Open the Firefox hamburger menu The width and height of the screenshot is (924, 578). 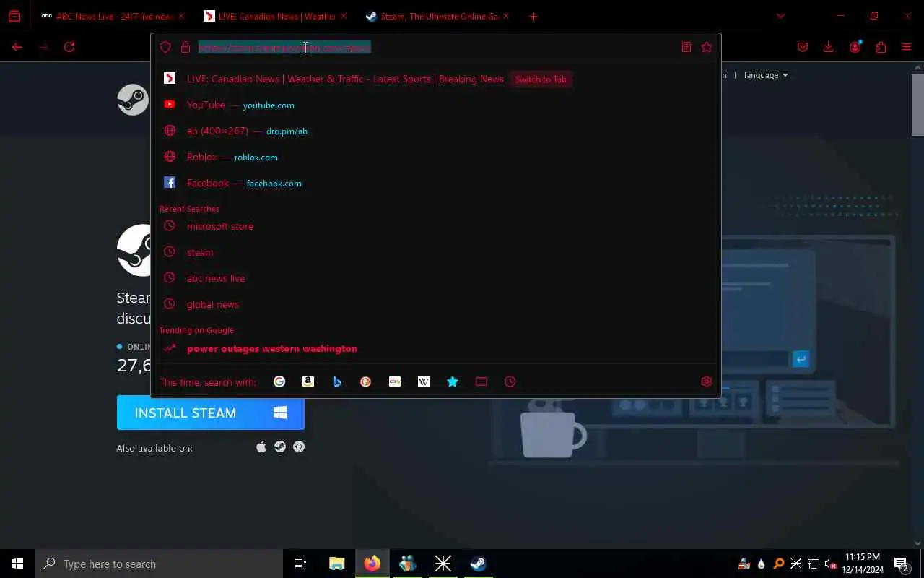pyautogui.click(x=907, y=47)
